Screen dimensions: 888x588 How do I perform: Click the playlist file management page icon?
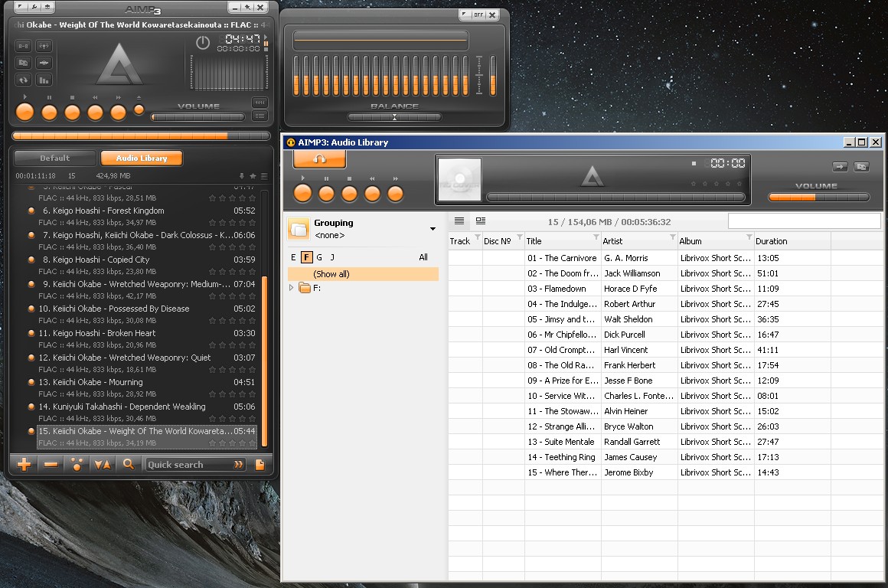[260, 465]
